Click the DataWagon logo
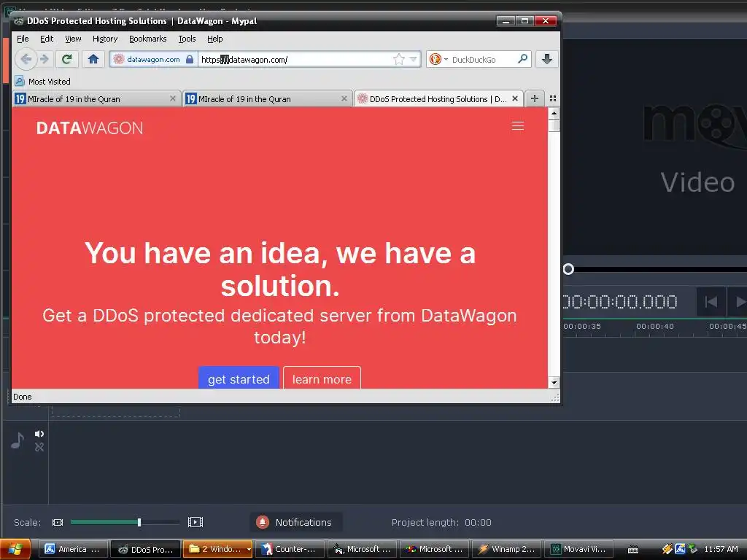 pos(90,128)
